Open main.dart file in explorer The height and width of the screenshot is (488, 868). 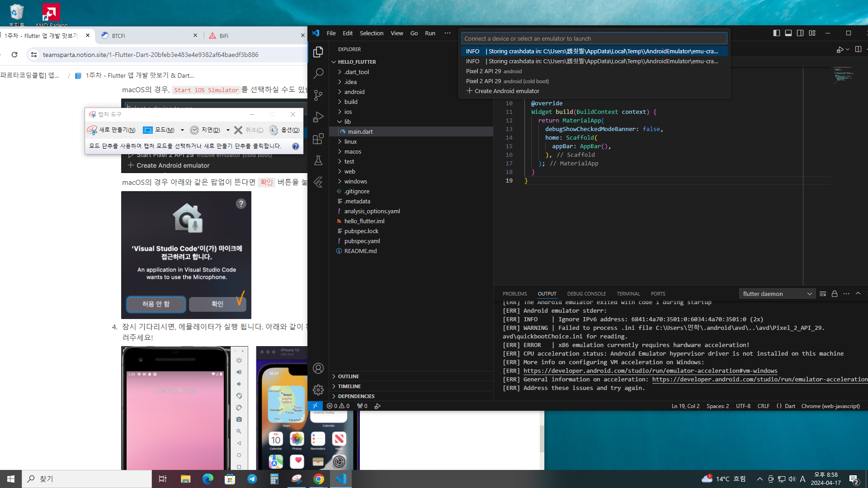pos(411,131)
